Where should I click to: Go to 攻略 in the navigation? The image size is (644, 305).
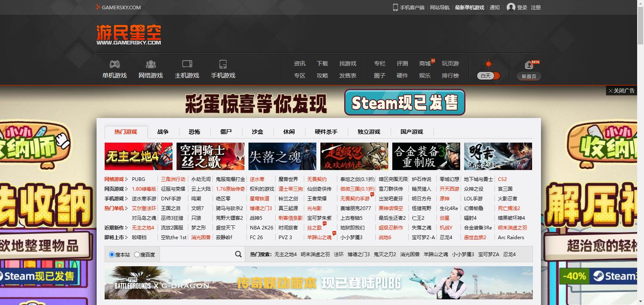[x=322, y=76]
